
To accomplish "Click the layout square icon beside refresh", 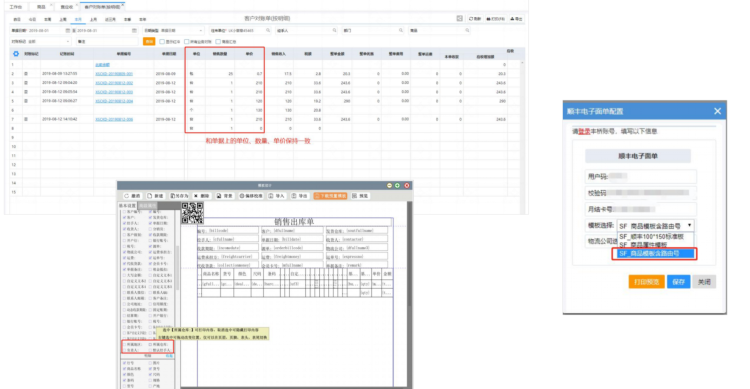I will coord(459,18).
